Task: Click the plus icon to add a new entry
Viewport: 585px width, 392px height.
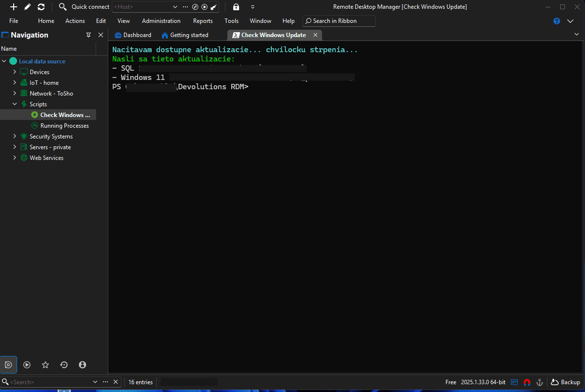Action: [x=14, y=7]
